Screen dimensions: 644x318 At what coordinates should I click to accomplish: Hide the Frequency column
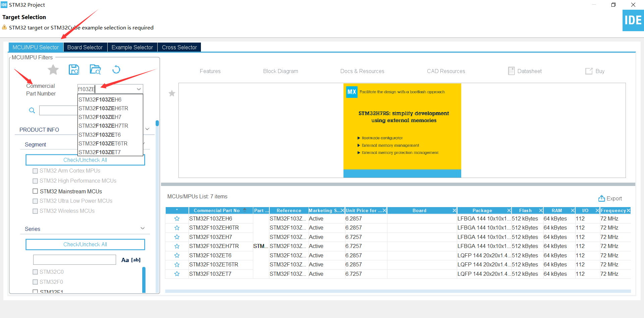coord(629,210)
